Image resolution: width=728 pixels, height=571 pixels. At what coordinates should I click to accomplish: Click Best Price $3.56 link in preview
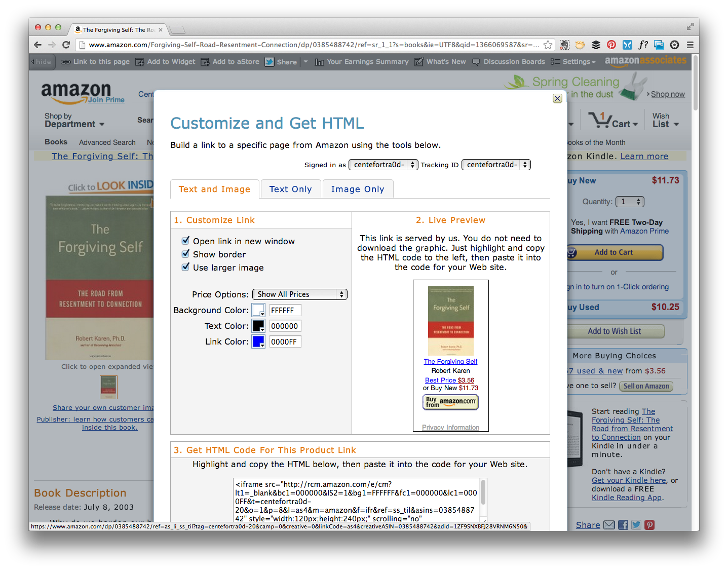(x=449, y=380)
